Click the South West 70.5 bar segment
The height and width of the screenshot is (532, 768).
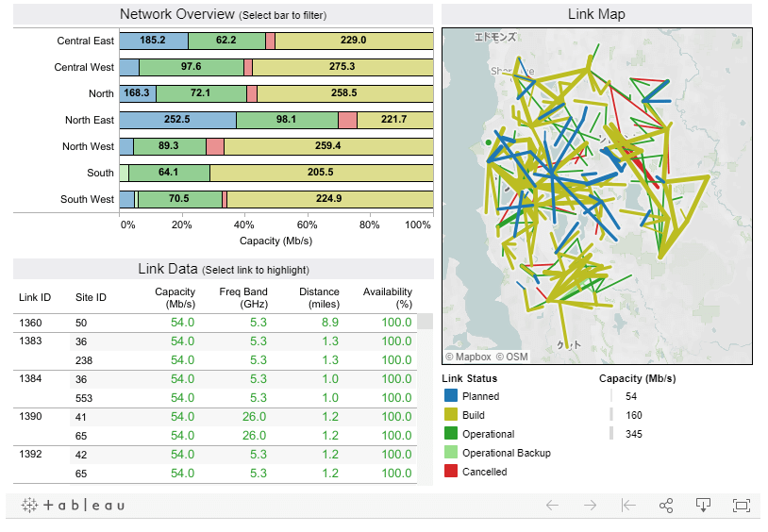click(180, 199)
